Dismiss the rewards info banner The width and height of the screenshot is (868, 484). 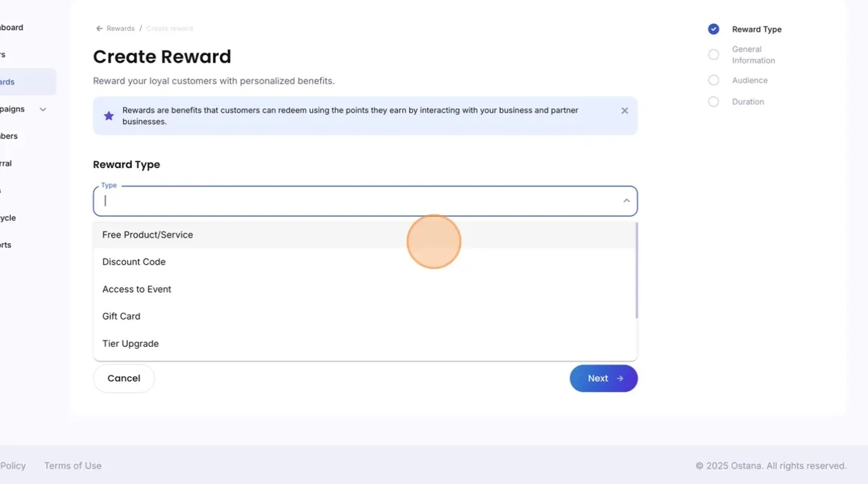tap(625, 111)
